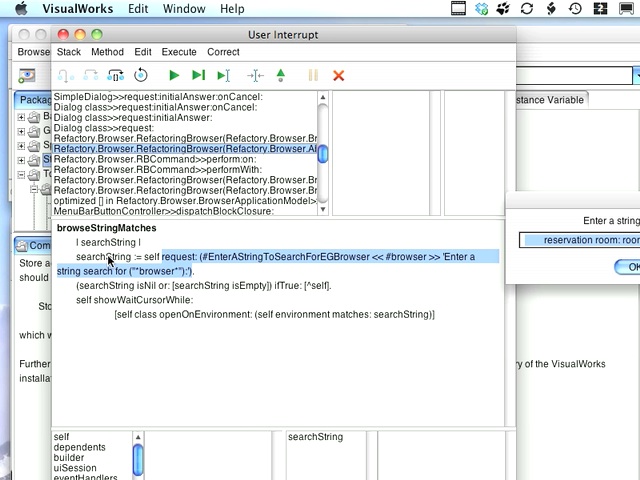Click the OK button in the dialog

click(x=628, y=267)
